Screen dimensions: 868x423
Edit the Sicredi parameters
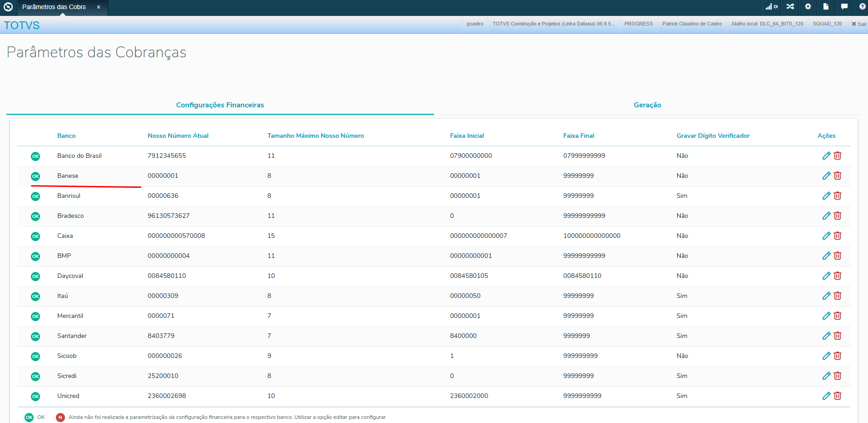pyautogui.click(x=826, y=376)
